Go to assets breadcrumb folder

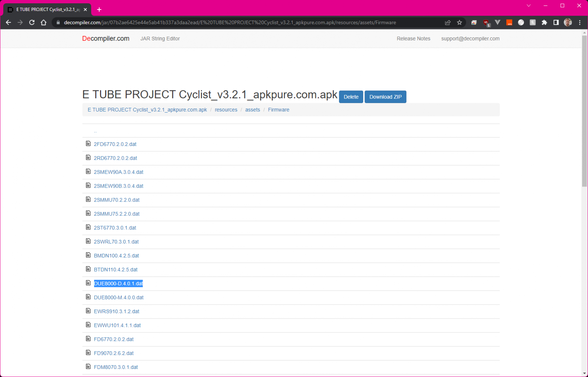252,110
